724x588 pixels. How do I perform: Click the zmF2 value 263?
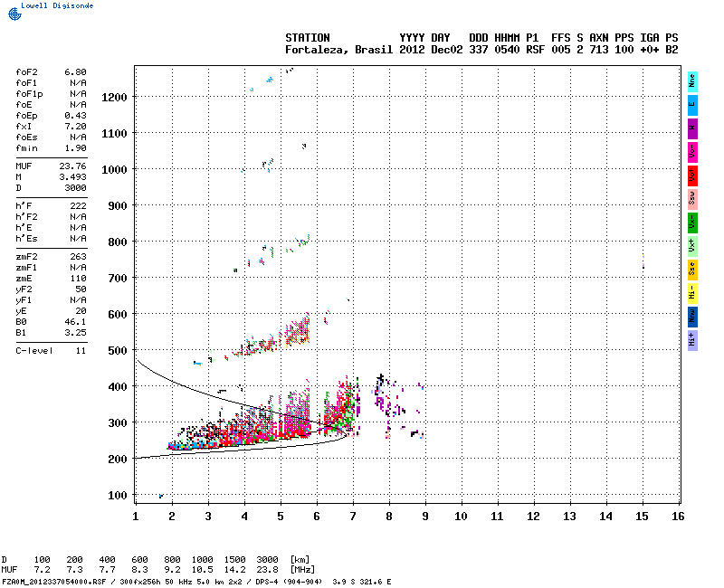point(78,257)
